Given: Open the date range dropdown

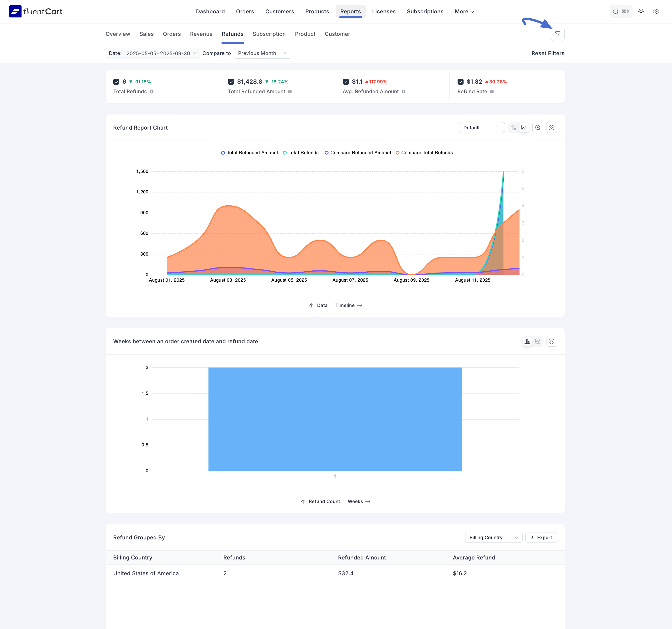Looking at the screenshot, I should [161, 53].
